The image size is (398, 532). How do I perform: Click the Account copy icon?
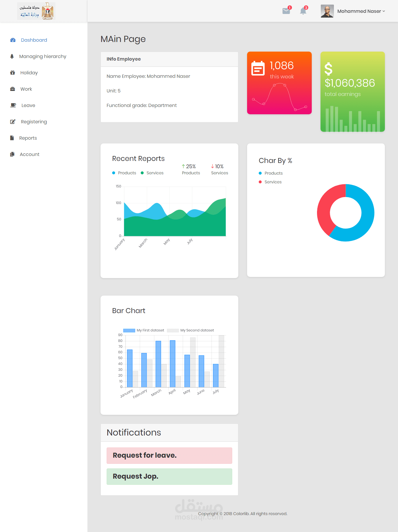point(12,154)
